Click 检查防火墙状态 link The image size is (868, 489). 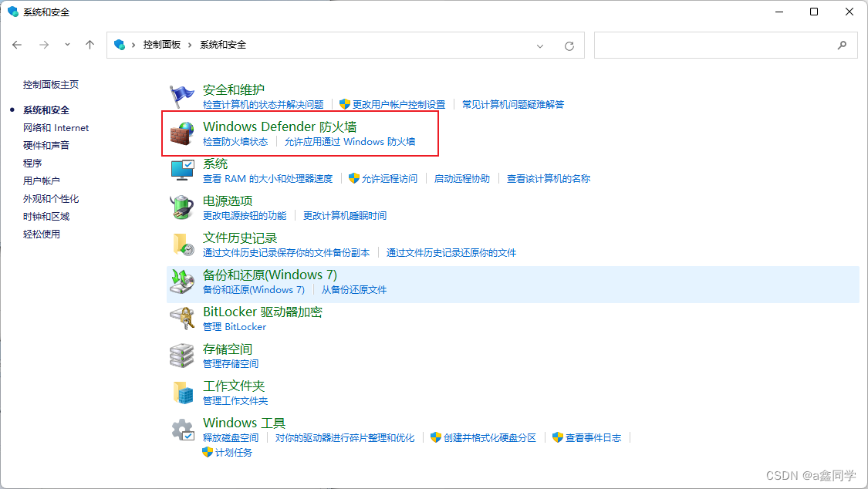[x=235, y=142]
